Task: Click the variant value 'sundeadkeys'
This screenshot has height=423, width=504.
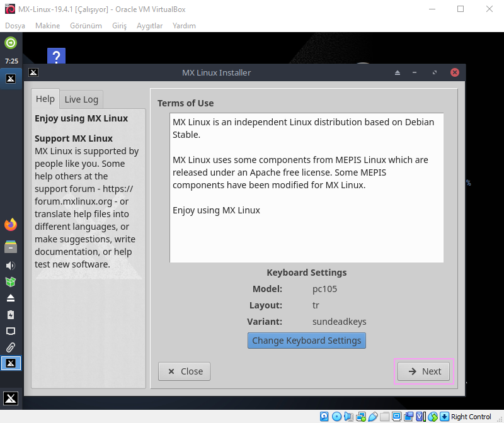Action: point(340,322)
